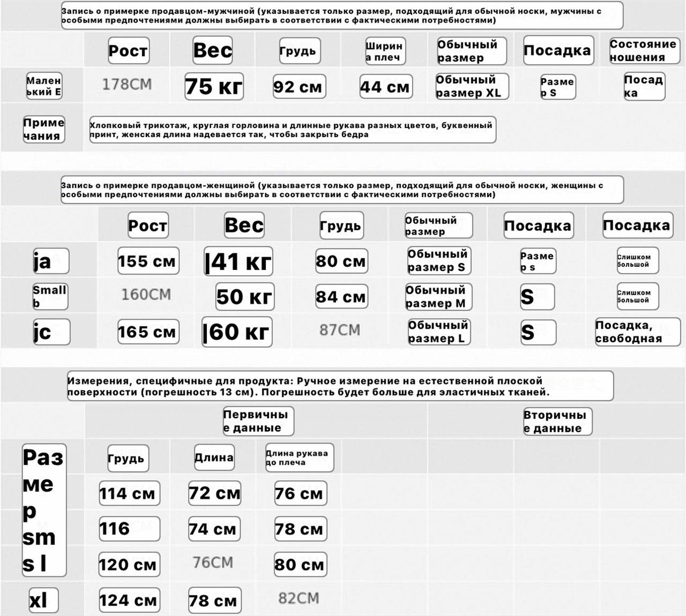Click 'Обычный размер S' cell
Screen dimensions: 686x616
(x=439, y=260)
